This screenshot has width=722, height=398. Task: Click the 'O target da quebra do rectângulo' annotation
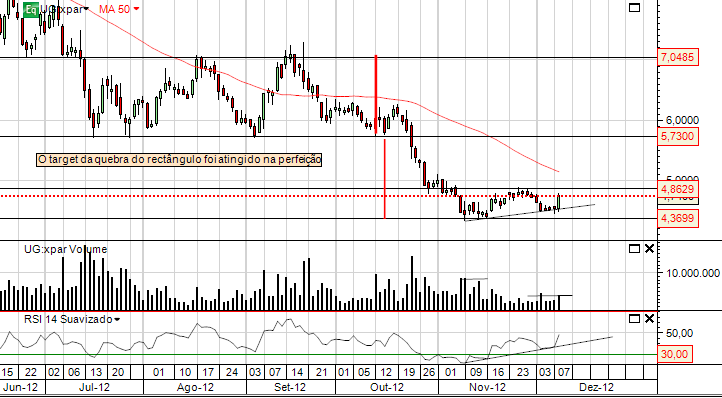(x=179, y=160)
